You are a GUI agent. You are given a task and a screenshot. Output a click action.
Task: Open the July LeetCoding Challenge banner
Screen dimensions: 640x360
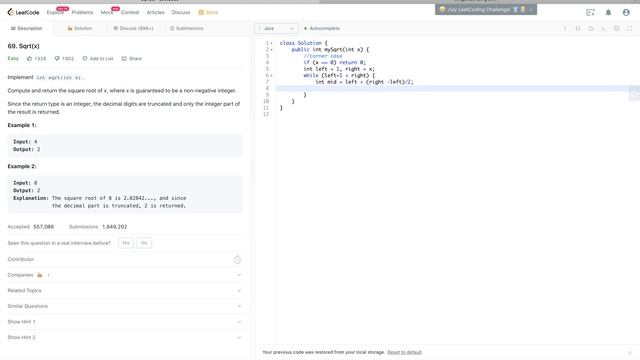pos(486,9)
